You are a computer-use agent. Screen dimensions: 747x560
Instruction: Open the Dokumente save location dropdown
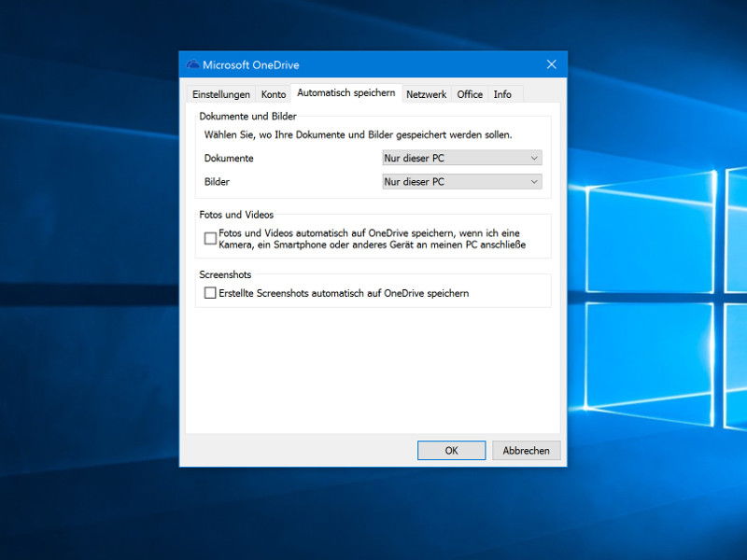point(462,158)
